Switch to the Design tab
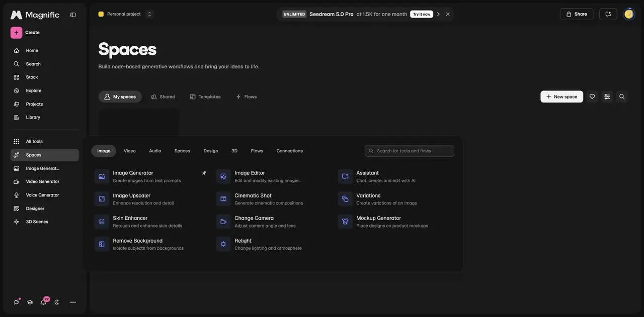644x317 pixels. [x=211, y=151]
